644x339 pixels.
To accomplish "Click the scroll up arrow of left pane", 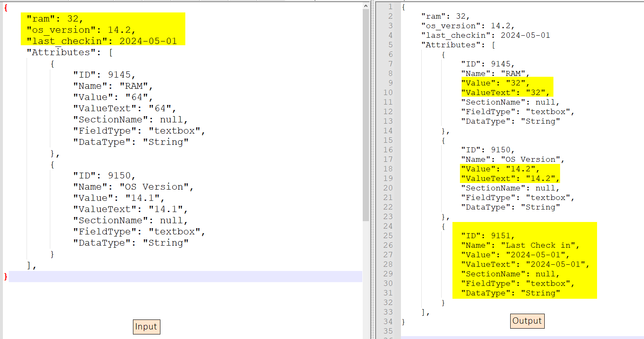I will (366, 6).
